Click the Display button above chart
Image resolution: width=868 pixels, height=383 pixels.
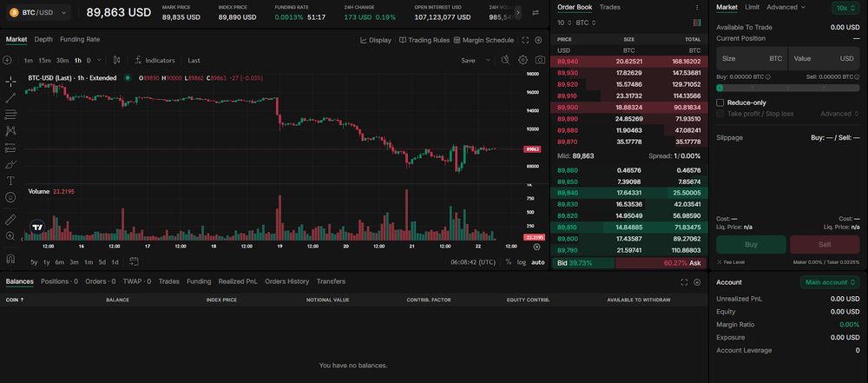(375, 40)
